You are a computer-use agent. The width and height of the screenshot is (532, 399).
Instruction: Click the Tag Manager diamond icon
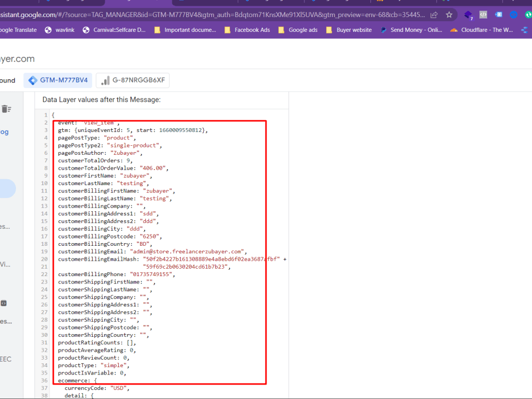[x=33, y=80]
